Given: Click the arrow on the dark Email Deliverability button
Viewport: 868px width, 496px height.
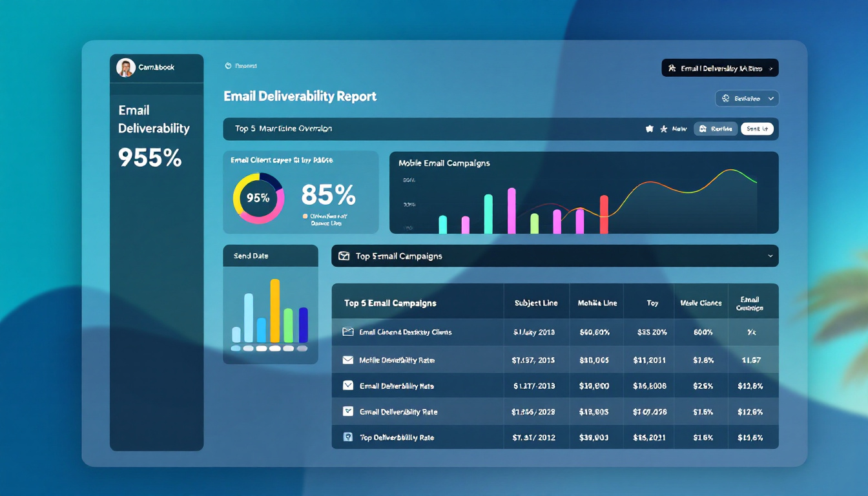Looking at the screenshot, I should (770, 68).
